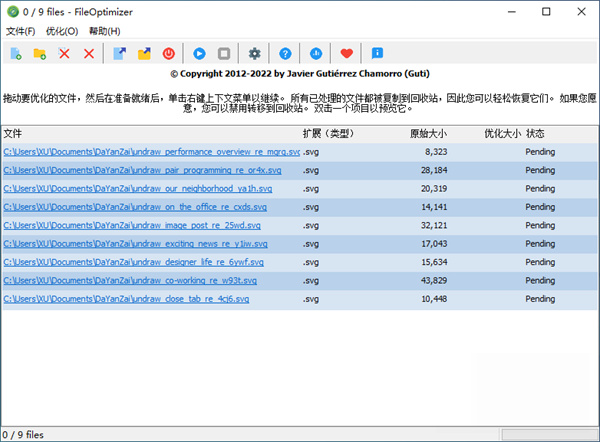This screenshot has width=600, height=442.
Task: Click the undraw_performance_overview file link
Action: [x=150, y=152]
